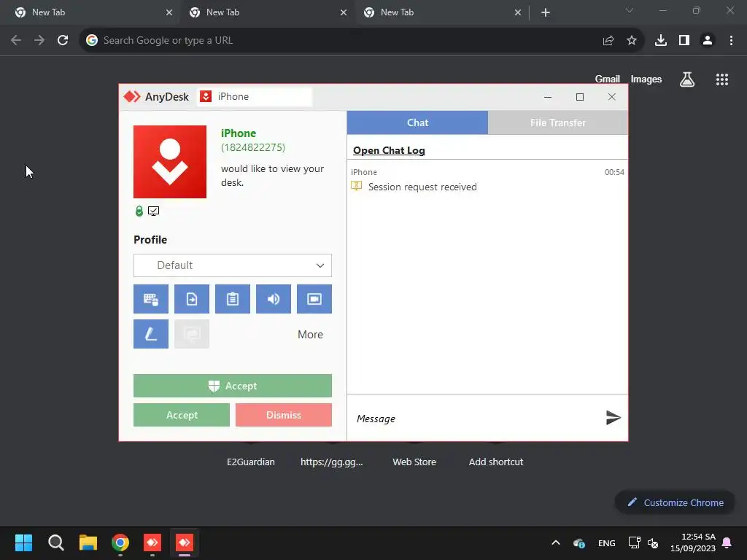Open Chrome three-dot menu
The height and width of the screenshot is (560, 747).
pyautogui.click(x=731, y=41)
